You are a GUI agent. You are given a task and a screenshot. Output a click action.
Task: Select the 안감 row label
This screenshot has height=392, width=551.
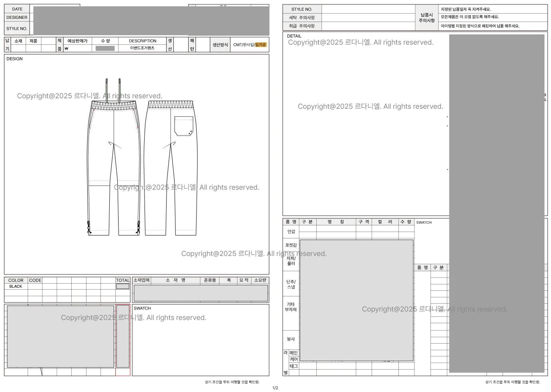coord(291,232)
